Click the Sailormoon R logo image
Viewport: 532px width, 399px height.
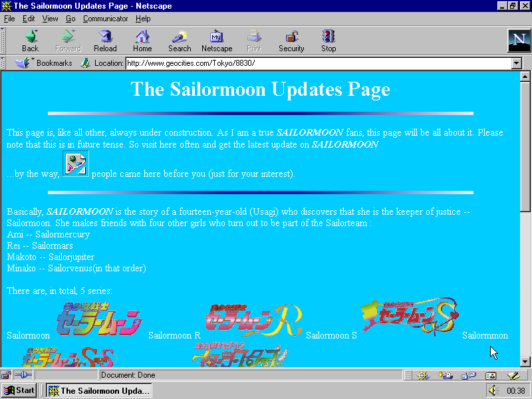[253, 321]
